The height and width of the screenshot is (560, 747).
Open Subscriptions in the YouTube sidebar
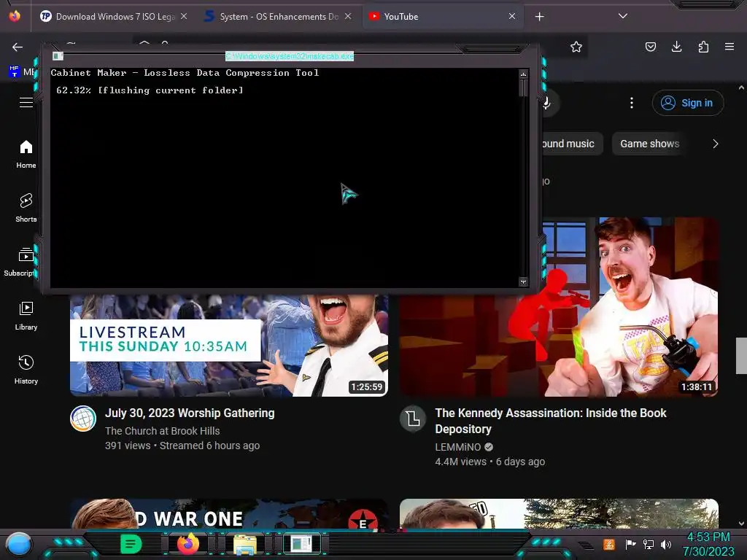pos(20,262)
